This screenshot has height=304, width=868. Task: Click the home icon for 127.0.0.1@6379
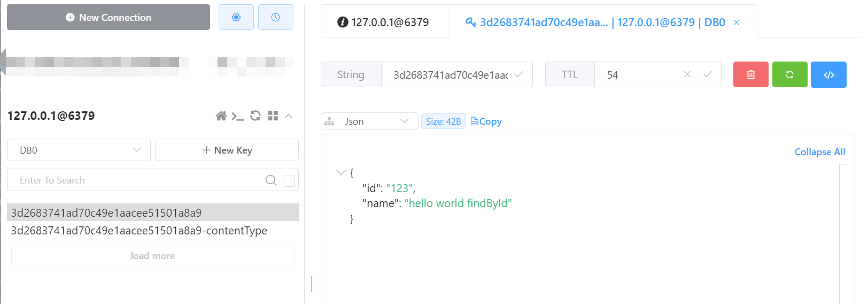(x=221, y=116)
